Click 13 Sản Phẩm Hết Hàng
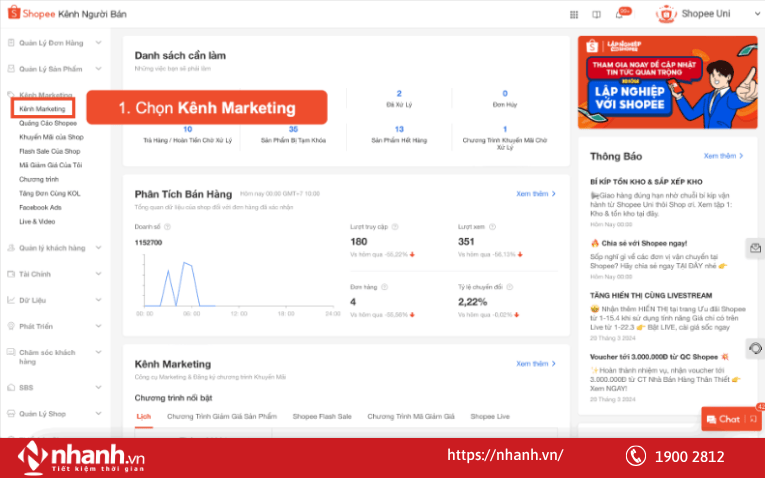 pyautogui.click(x=399, y=135)
